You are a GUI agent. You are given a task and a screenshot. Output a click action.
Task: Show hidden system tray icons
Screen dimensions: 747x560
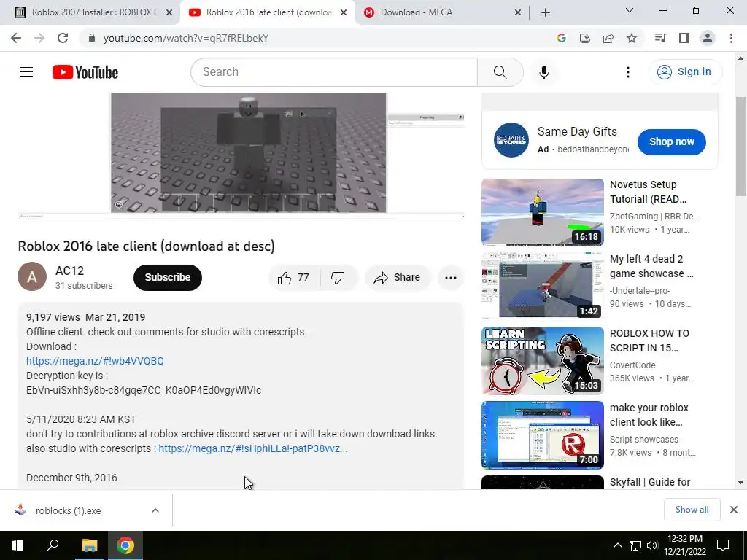pyautogui.click(x=617, y=545)
